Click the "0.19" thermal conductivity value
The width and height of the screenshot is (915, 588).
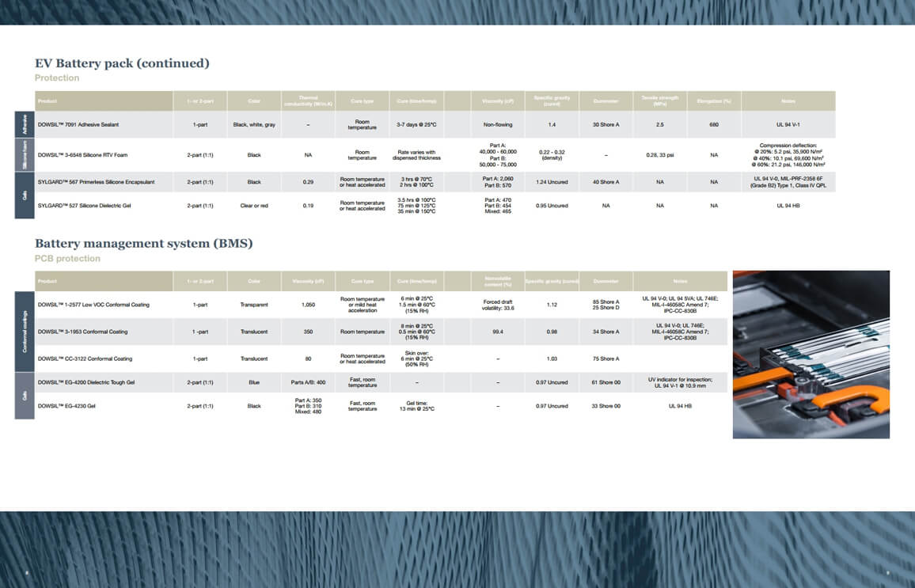coord(308,206)
